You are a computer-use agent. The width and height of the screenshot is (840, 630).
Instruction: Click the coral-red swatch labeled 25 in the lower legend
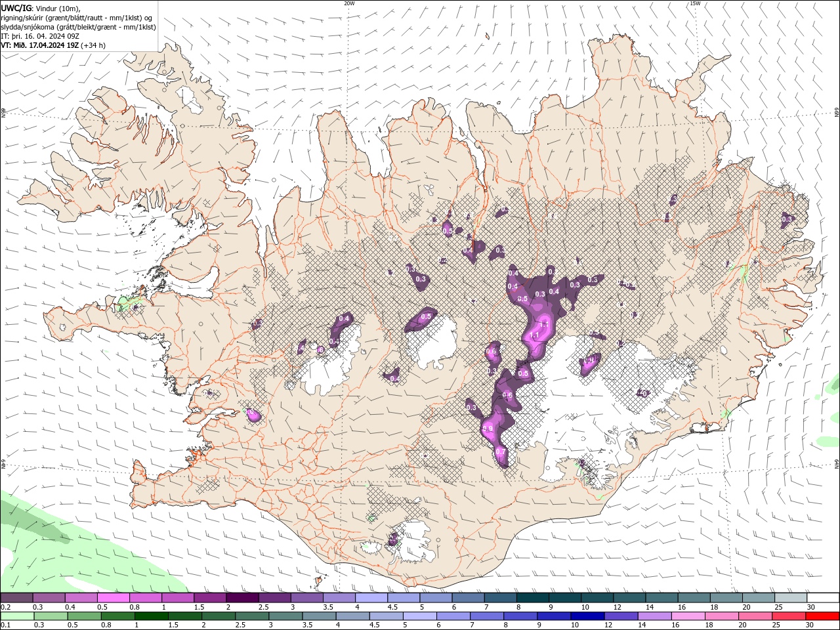[789, 616]
